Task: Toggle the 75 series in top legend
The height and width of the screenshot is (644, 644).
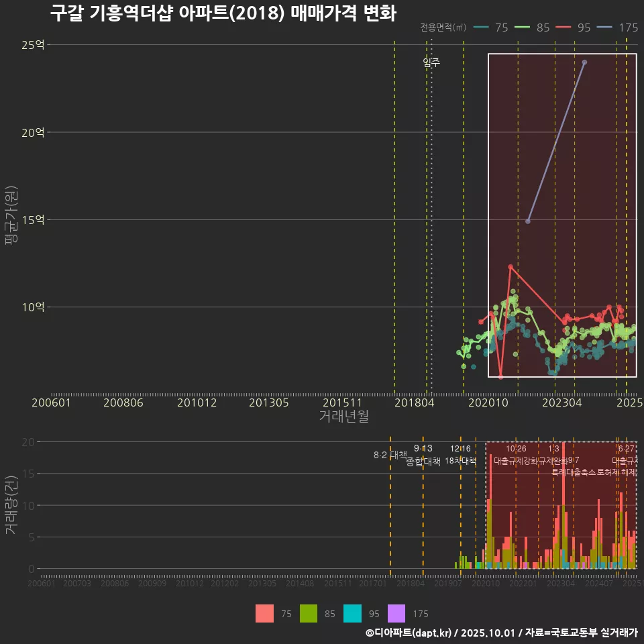Action: click(490, 28)
